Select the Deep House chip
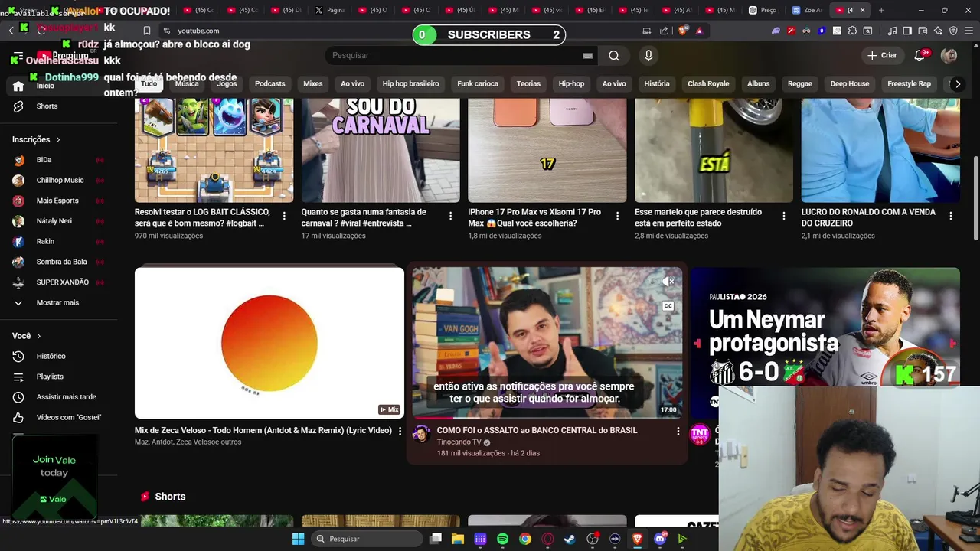980x551 pixels. [849, 83]
